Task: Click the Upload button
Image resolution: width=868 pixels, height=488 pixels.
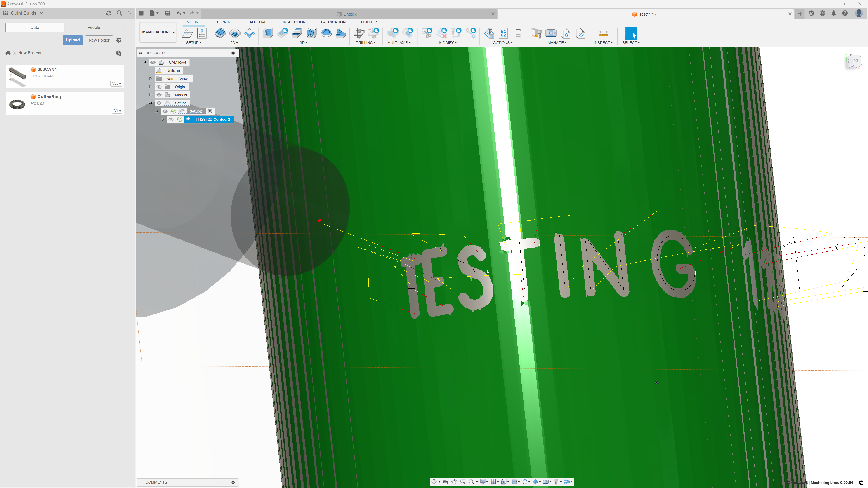Action: (x=72, y=40)
